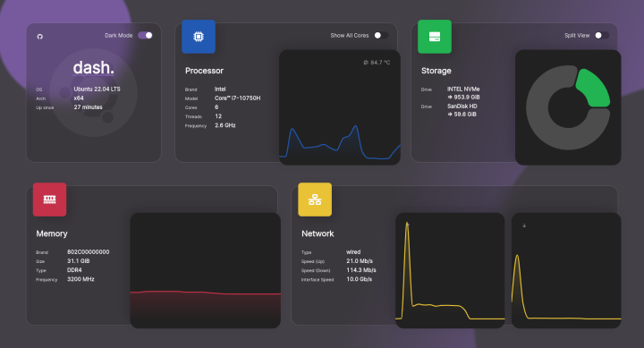
Task: Click the upload arrow on network chart
Action: click(408, 225)
